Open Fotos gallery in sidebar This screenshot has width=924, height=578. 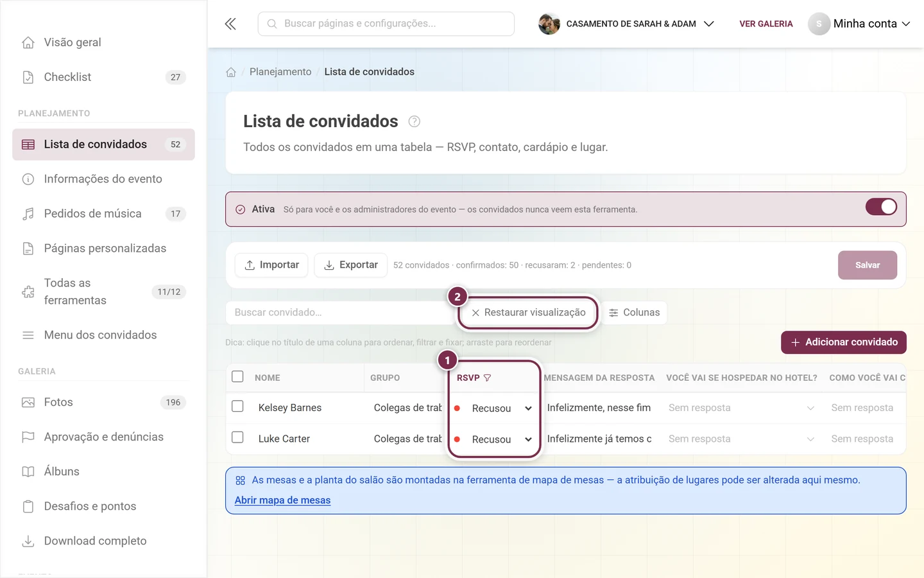pos(103,403)
